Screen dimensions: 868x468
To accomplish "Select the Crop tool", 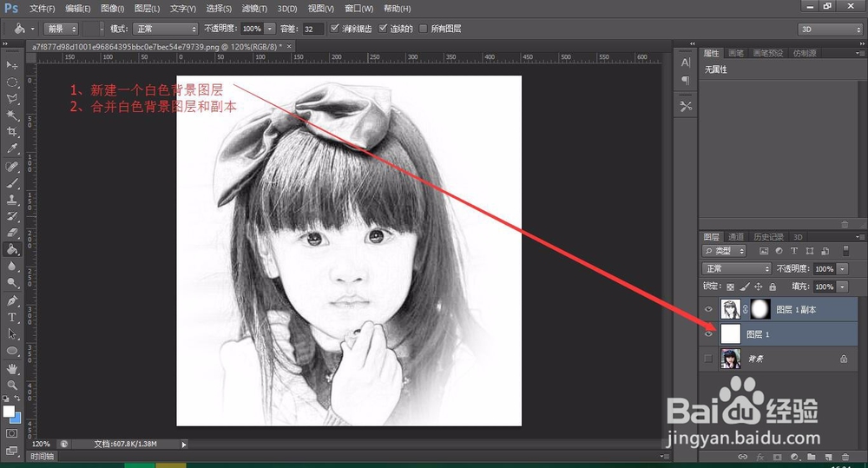I will [x=11, y=132].
